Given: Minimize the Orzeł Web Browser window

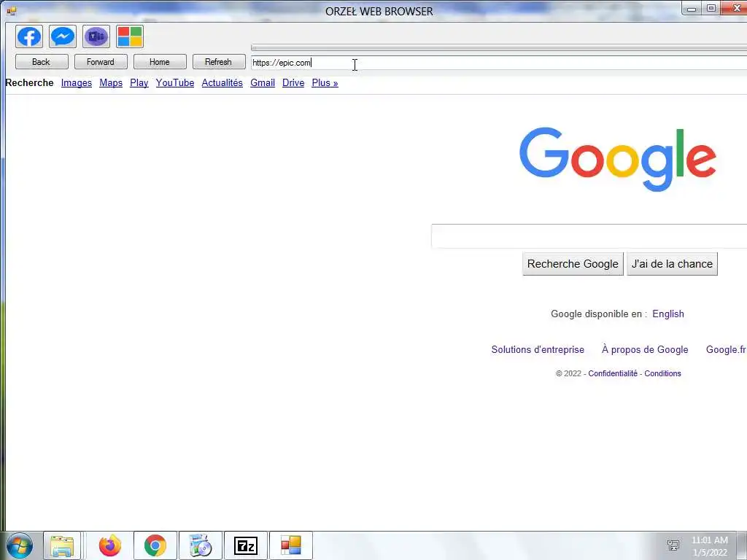Looking at the screenshot, I should (x=692, y=9).
